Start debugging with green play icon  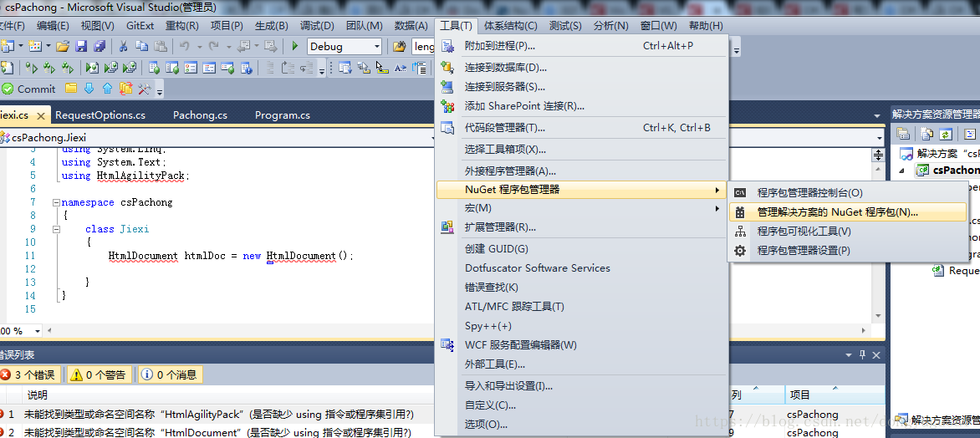pyautogui.click(x=295, y=46)
